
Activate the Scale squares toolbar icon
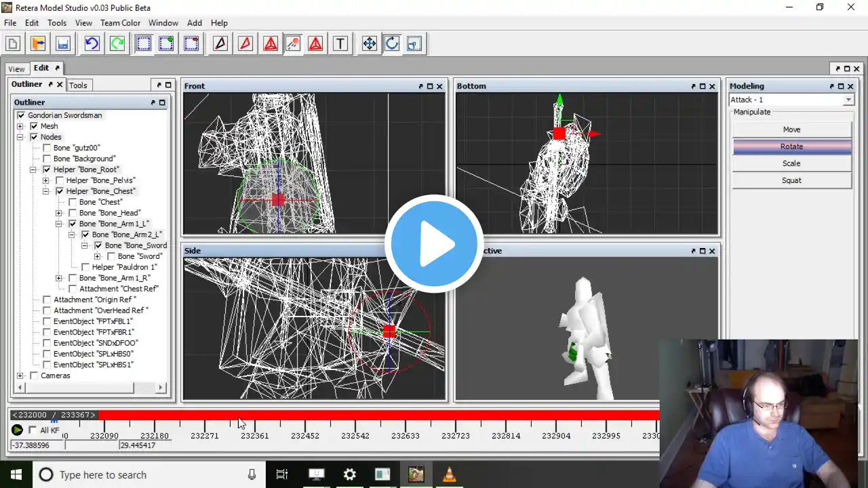click(414, 44)
